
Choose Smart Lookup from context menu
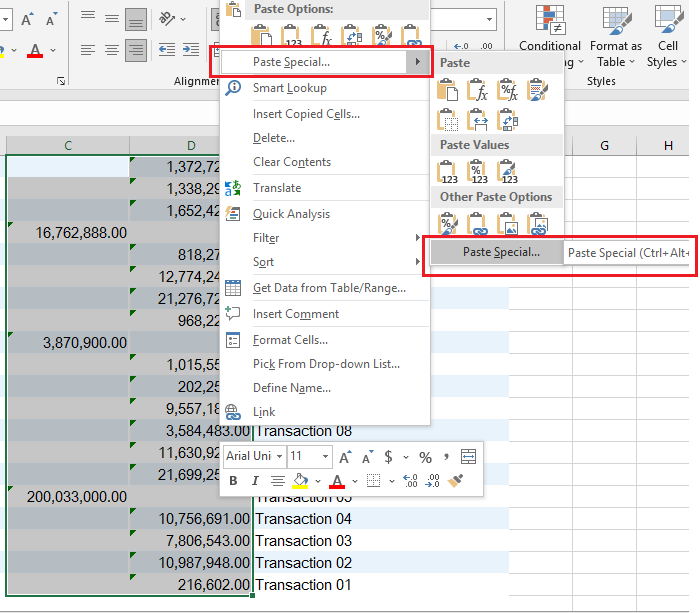[289, 88]
